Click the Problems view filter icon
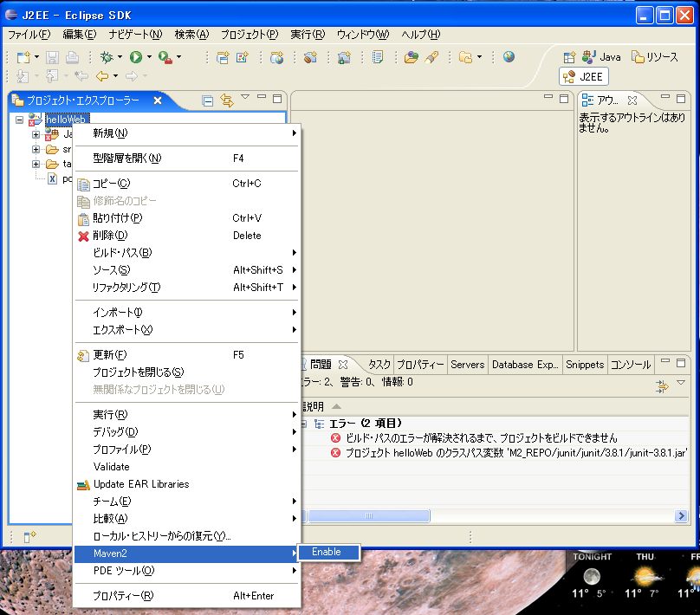This screenshot has height=615, width=700. coord(663,385)
